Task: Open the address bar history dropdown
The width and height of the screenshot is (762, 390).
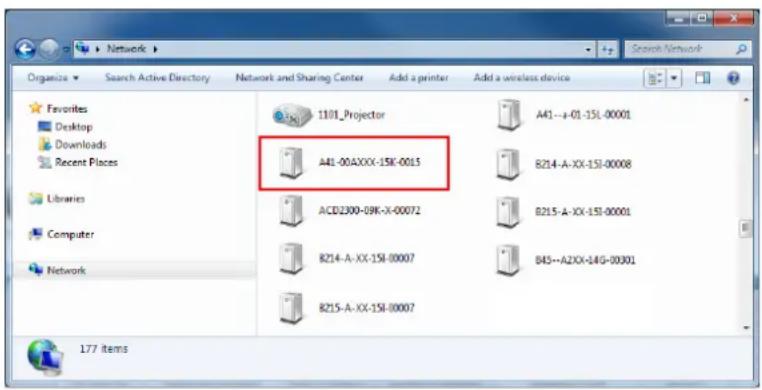Action: 589,50
